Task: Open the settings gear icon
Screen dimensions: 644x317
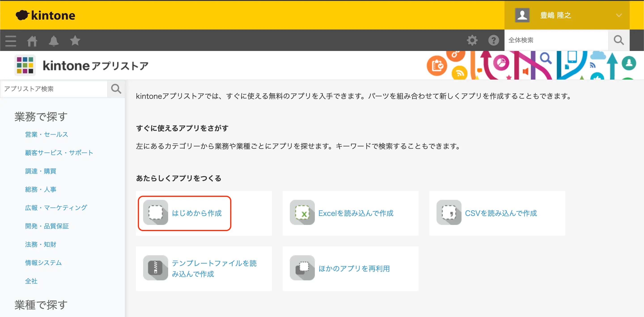Action: [472, 40]
